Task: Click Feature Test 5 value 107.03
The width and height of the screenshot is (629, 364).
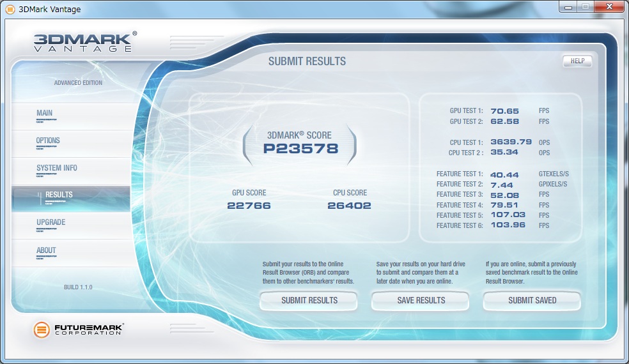Action: coord(508,215)
